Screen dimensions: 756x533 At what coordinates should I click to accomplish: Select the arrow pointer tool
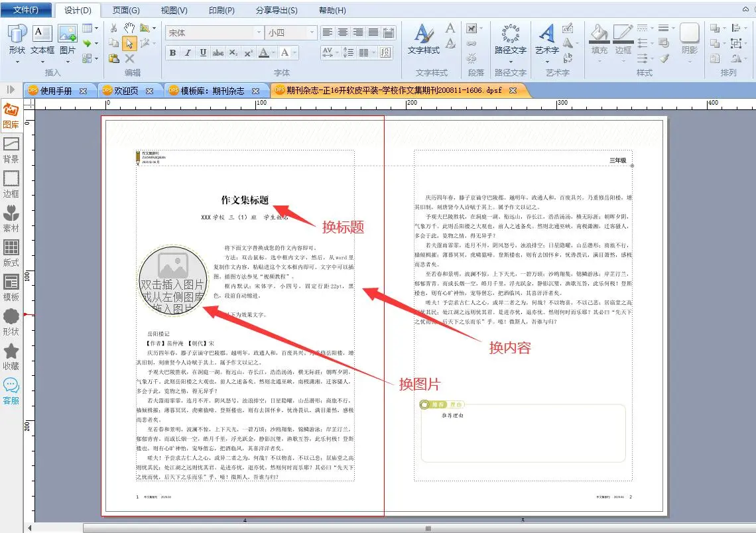point(129,43)
